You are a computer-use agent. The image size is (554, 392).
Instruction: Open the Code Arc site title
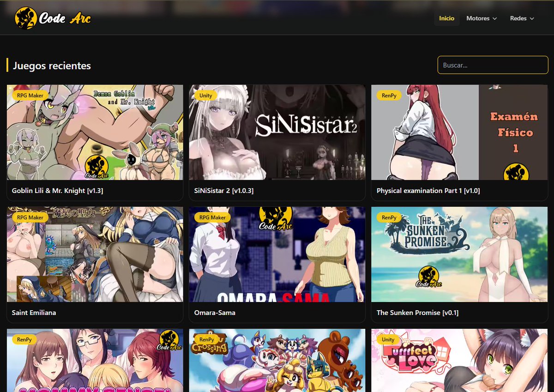point(65,18)
